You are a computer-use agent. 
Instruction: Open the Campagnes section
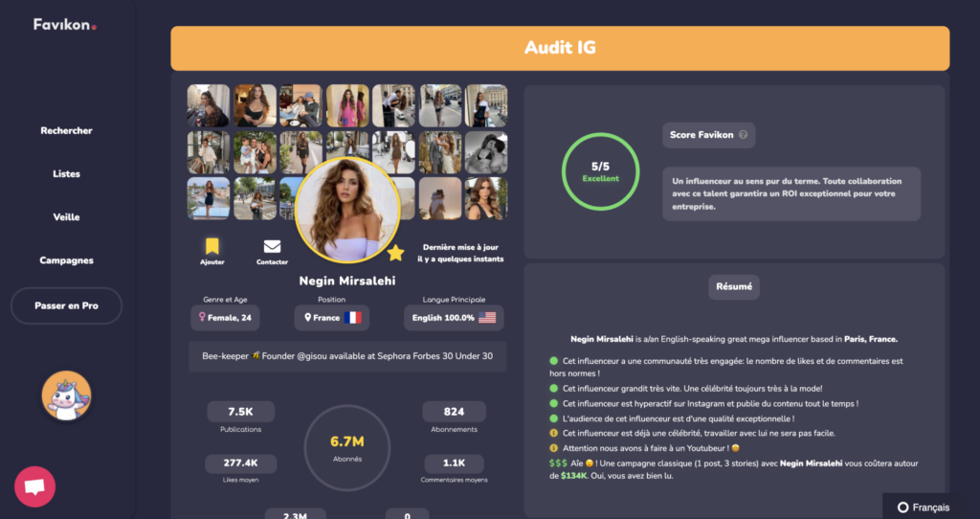pyautogui.click(x=66, y=260)
